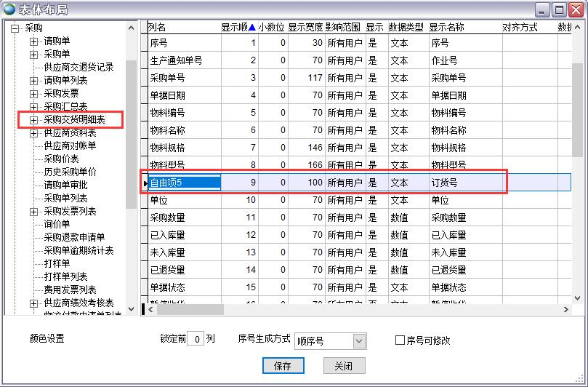Expand the 采购交货明细表 tree node
588x387 pixels.
click(x=33, y=119)
